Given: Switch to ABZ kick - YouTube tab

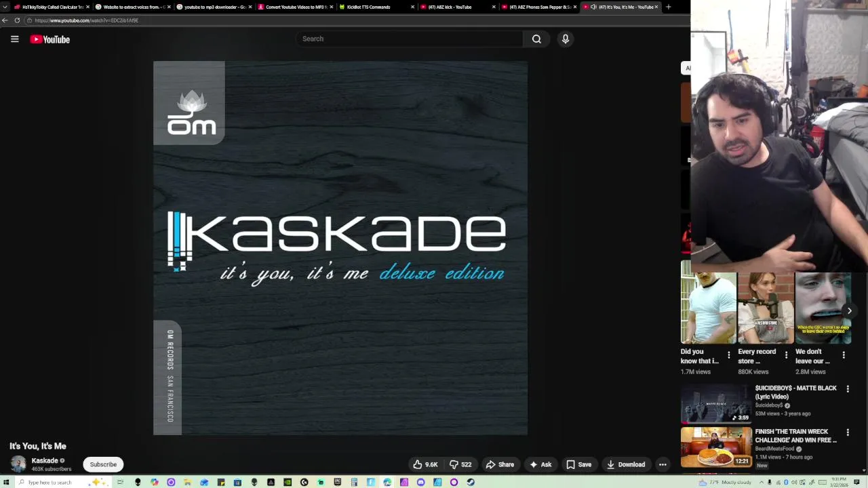Looking at the screenshot, I should [458, 7].
